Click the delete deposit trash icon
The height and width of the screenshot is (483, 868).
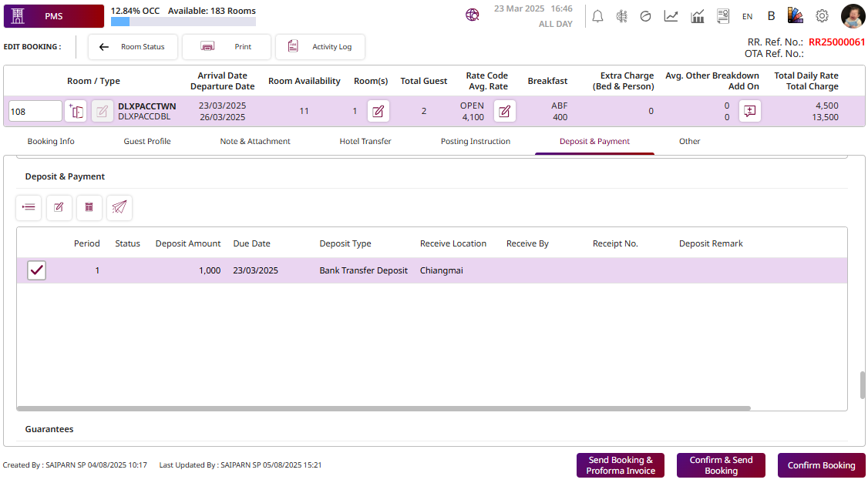89,207
